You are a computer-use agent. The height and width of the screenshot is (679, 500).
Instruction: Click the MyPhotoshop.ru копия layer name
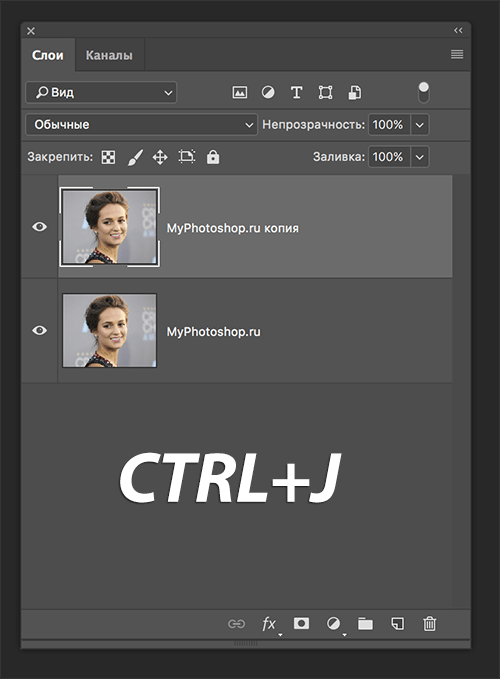pos(232,228)
